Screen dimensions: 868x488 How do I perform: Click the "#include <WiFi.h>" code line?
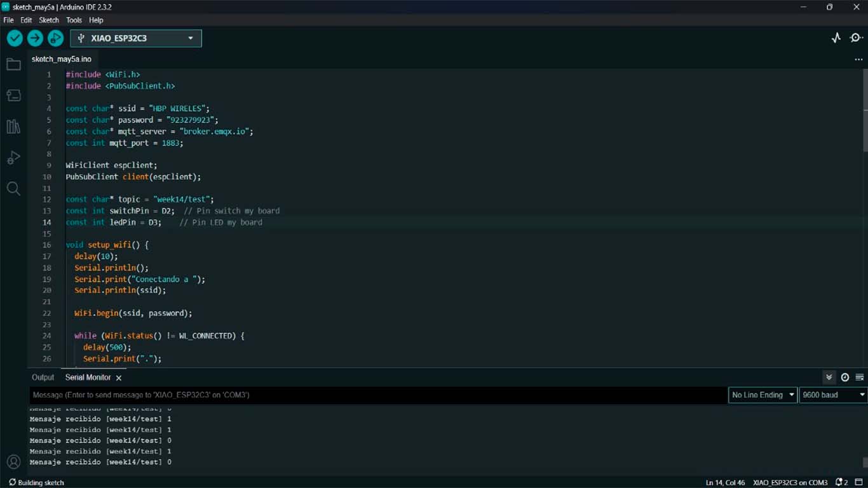[103, 74]
